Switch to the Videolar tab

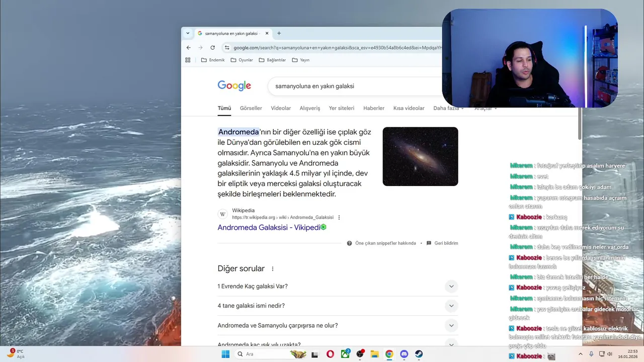tap(281, 108)
